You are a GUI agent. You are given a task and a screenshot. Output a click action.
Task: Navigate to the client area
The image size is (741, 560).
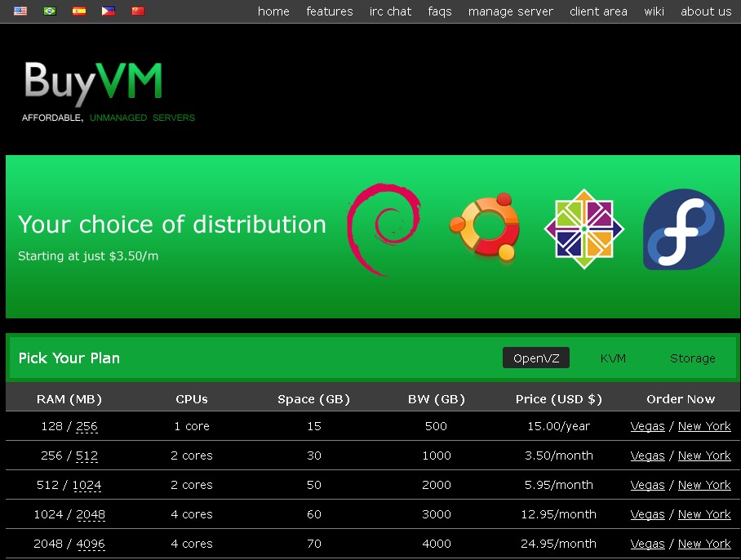click(x=598, y=11)
